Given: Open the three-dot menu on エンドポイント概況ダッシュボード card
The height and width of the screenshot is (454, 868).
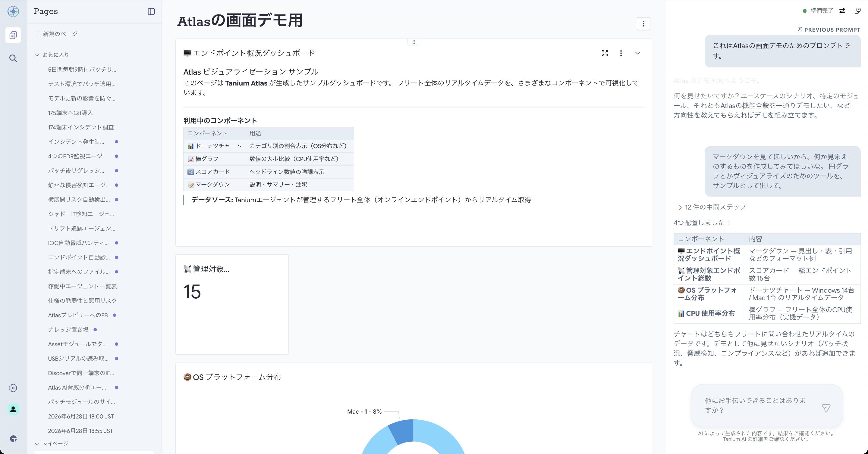Looking at the screenshot, I should (621, 53).
